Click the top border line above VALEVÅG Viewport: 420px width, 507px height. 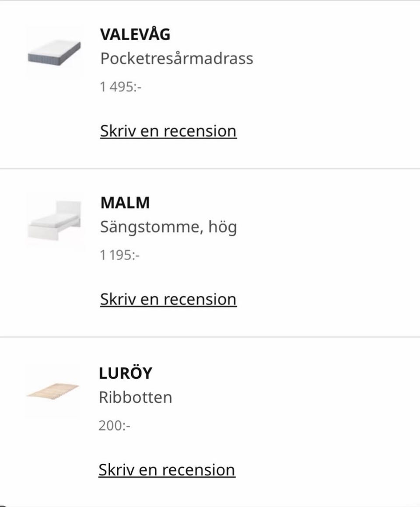[210, 0]
